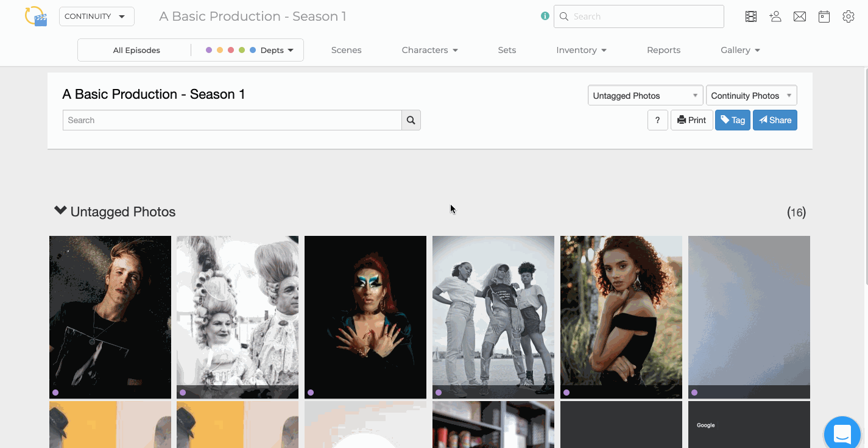This screenshot has height=448, width=868.
Task: Click the add user icon
Action: [x=775, y=16]
